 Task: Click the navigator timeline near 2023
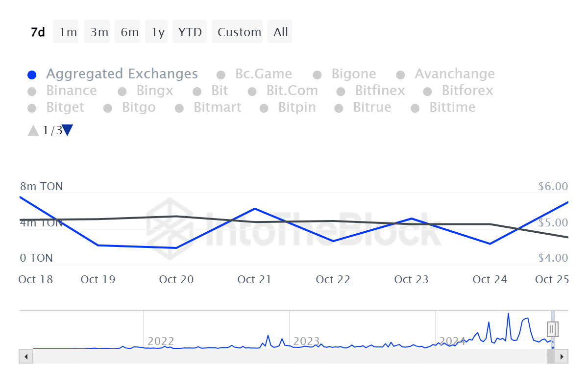[306, 341]
